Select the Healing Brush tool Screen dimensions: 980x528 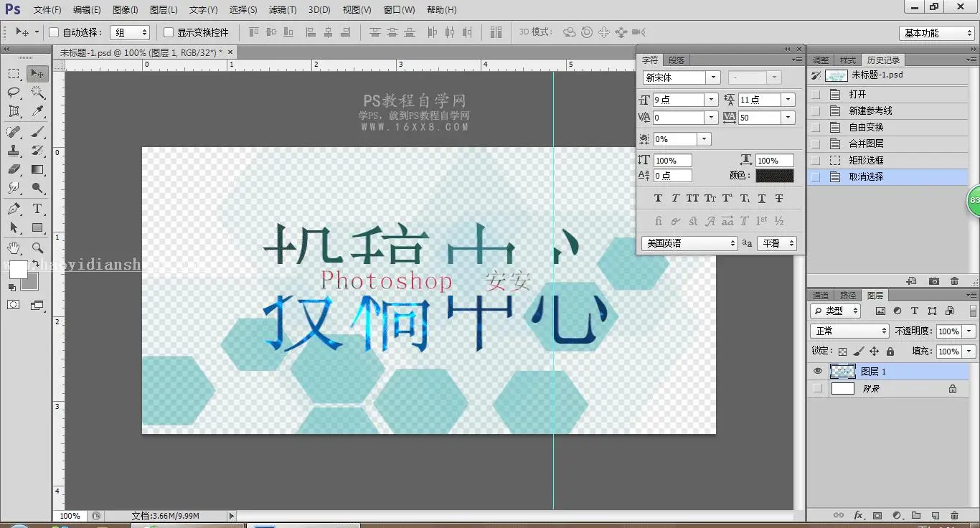[x=14, y=132]
